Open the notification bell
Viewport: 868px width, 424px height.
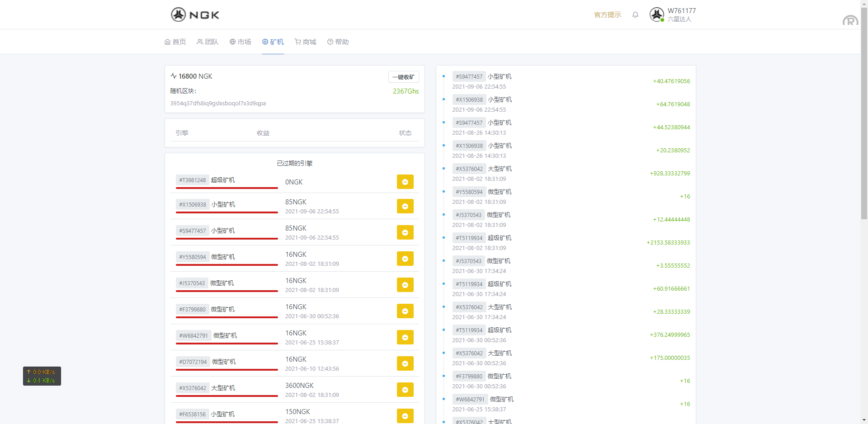tap(635, 15)
